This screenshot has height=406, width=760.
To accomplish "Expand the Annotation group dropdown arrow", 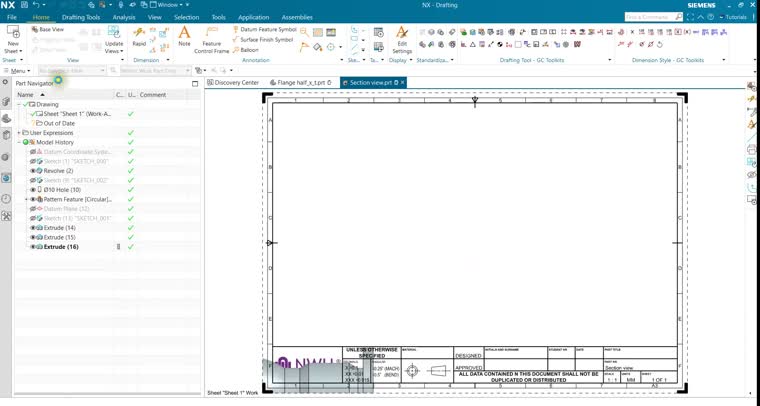I will pyautogui.click(x=342, y=60).
